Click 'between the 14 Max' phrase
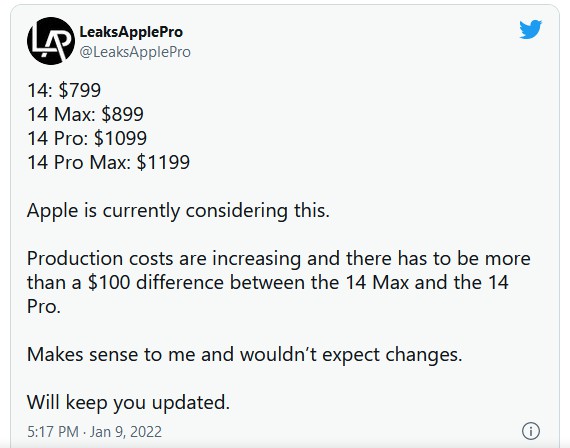570x448 pixels. (320, 283)
